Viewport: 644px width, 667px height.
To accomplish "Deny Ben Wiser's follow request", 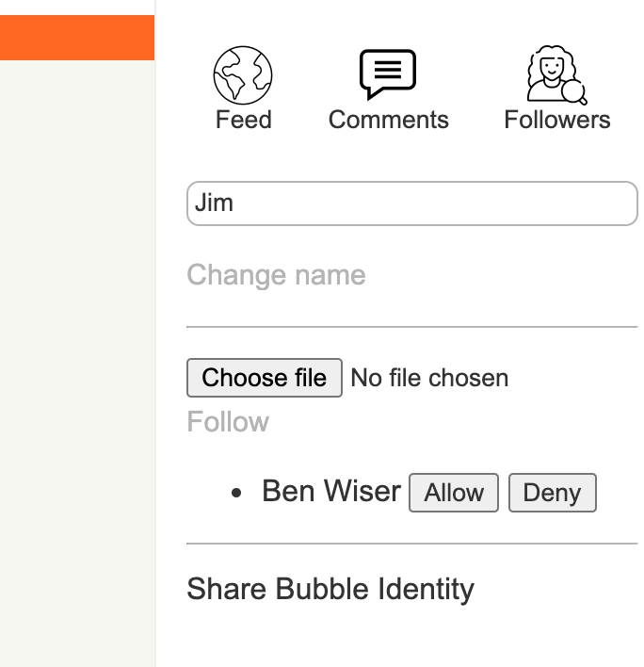I will (552, 493).
